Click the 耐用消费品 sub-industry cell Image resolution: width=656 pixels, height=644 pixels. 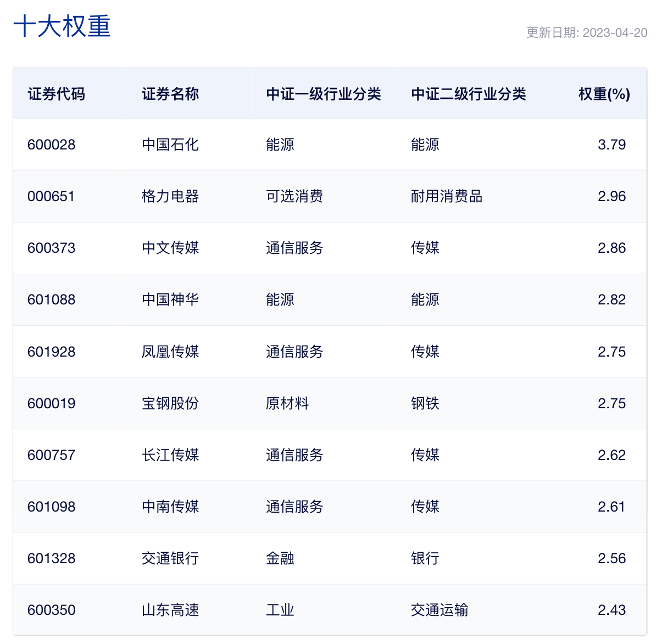click(x=447, y=196)
